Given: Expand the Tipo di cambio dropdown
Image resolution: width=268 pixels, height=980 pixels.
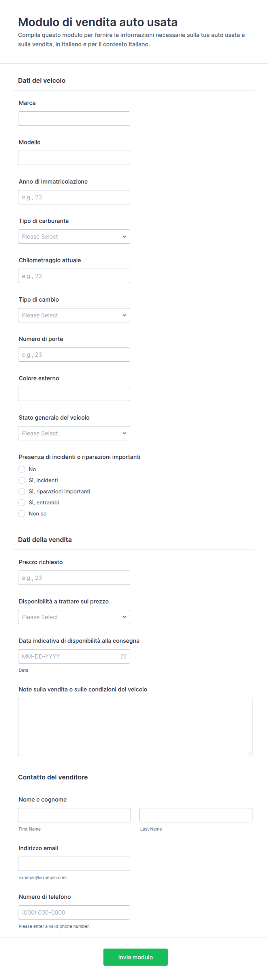Looking at the screenshot, I should point(74,315).
